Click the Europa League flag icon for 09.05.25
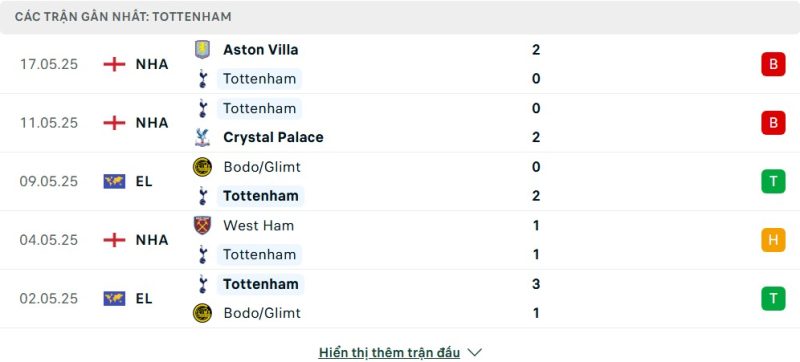Screen dimensions: 800x362 pyautogui.click(x=114, y=182)
